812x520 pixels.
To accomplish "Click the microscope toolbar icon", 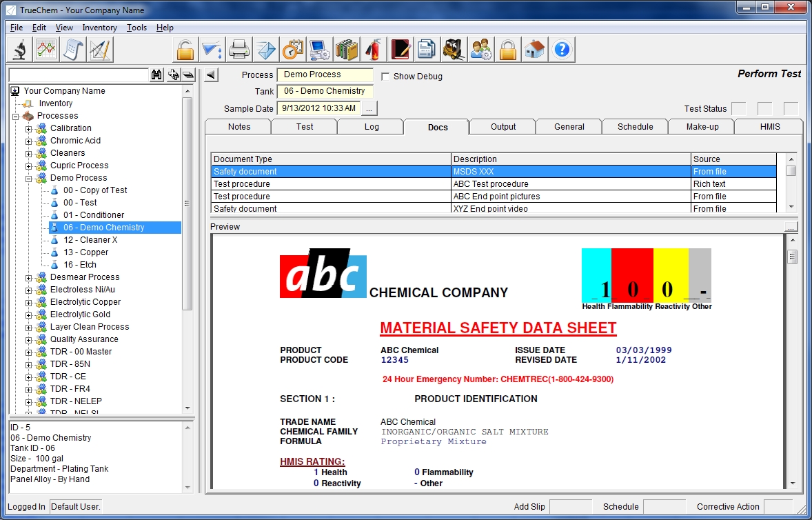I will [x=20, y=50].
